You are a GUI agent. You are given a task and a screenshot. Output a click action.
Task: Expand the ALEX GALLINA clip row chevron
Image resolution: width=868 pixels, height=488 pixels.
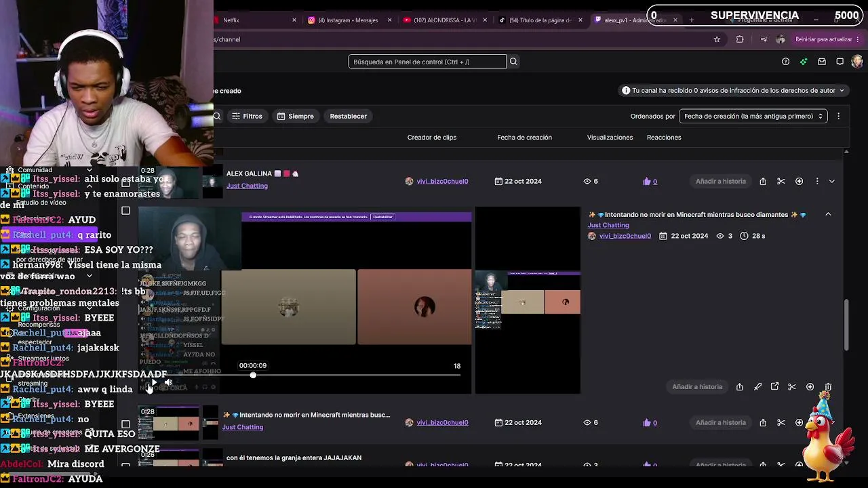click(832, 182)
